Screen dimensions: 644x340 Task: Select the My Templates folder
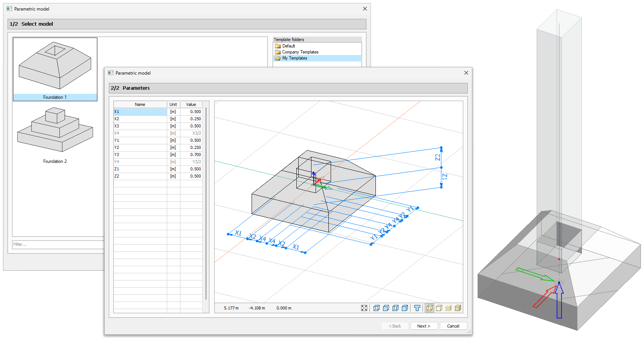pyautogui.click(x=295, y=58)
